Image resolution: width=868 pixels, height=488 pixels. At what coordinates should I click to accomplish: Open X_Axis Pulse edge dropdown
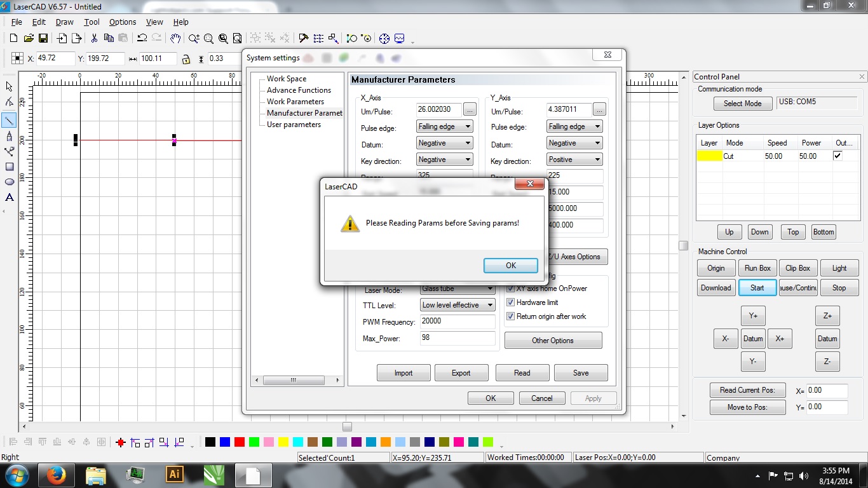point(444,126)
